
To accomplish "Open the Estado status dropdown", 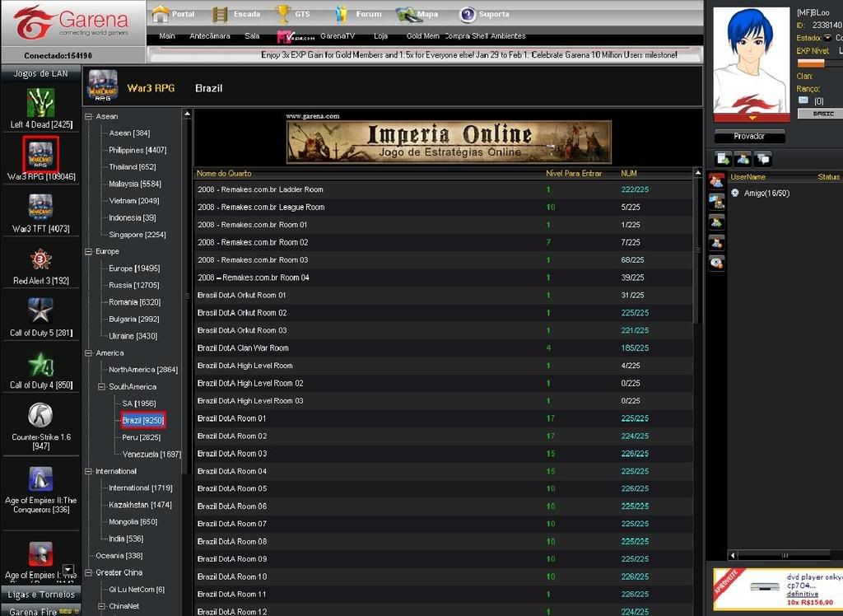I will [x=827, y=38].
